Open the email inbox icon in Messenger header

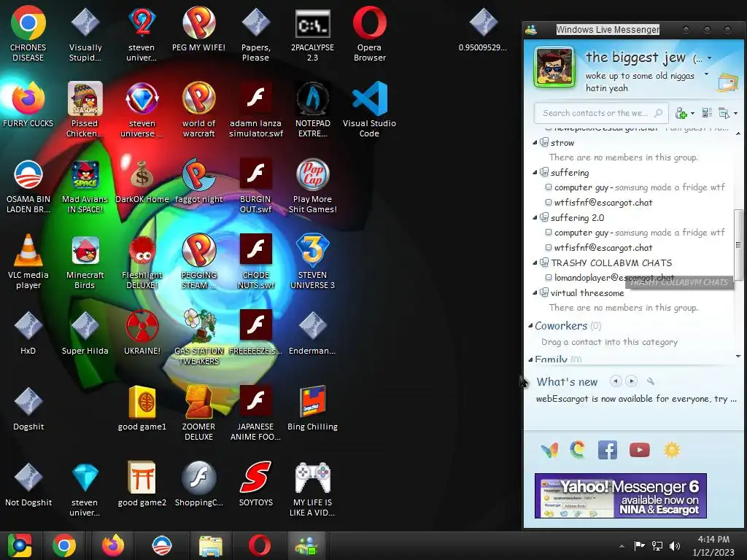[727, 83]
